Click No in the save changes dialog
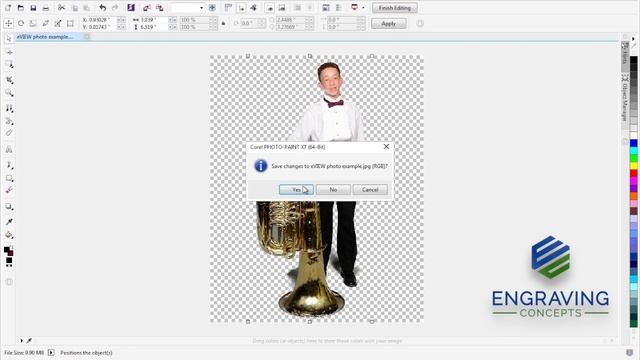 click(x=333, y=190)
